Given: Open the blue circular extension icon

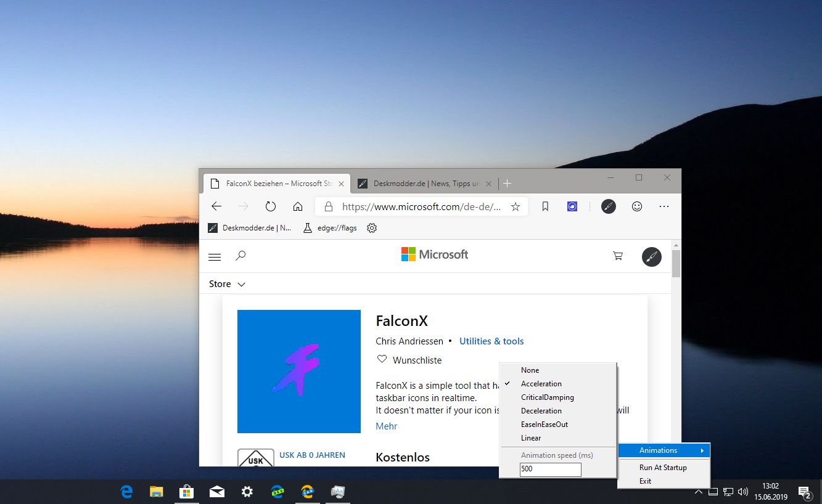Looking at the screenshot, I should click(572, 206).
